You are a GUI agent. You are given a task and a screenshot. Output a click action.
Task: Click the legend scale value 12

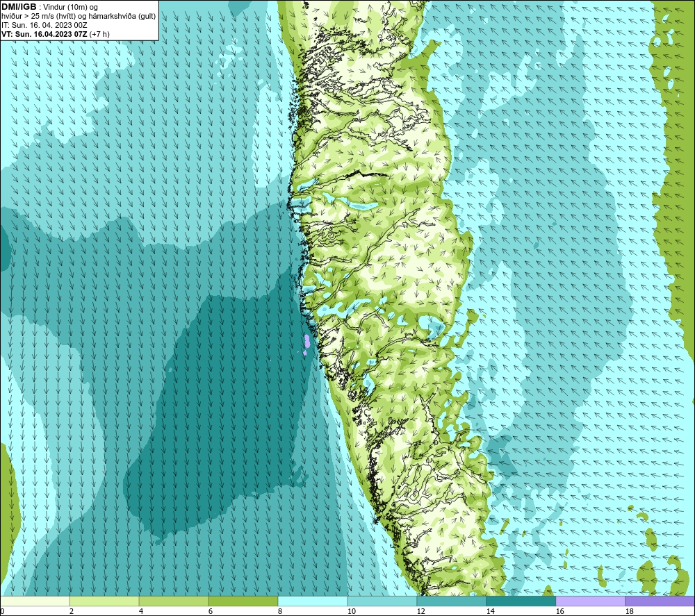[x=420, y=611]
